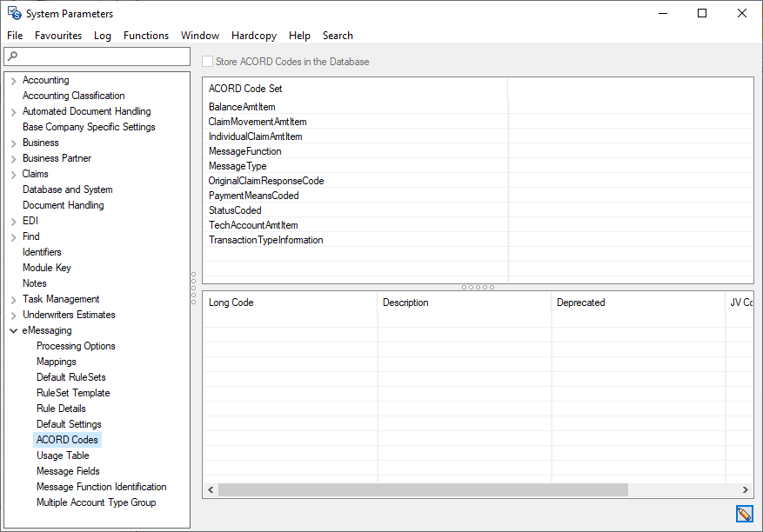Click the System Parameters app icon in title bar

tap(14, 13)
